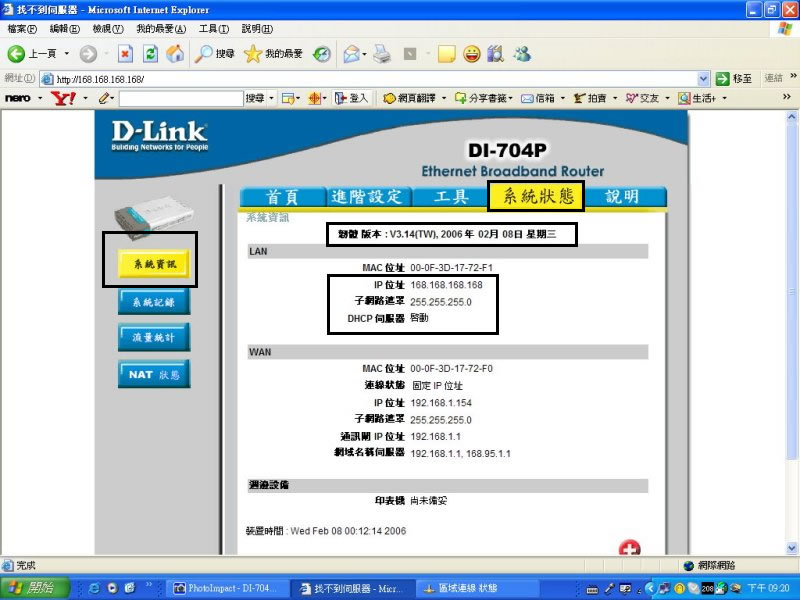The height and width of the screenshot is (600, 800).
Task: Launch Internet Explorer from quick launch
Action: [x=94, y=588]
